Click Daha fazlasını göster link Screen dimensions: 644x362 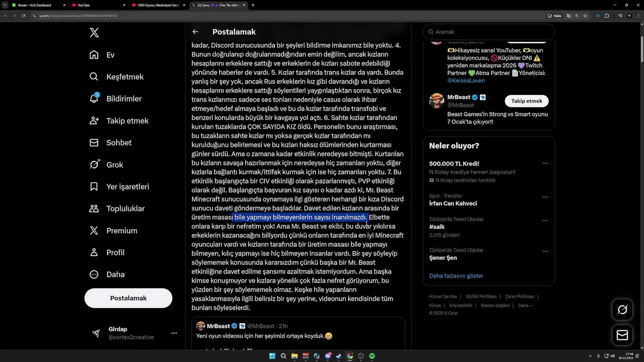coord(456,276)
